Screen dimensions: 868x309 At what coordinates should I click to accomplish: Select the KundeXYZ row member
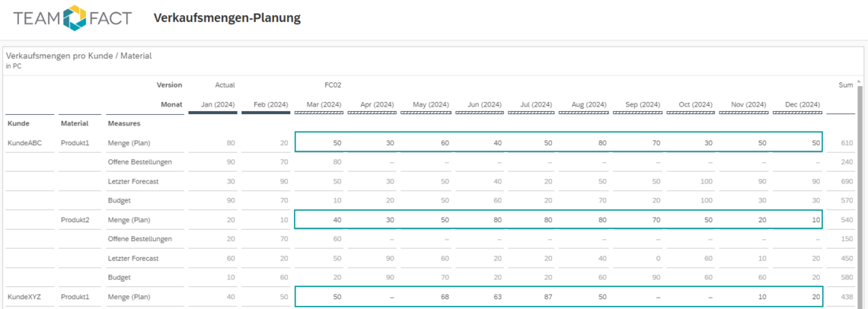[24, 297]
